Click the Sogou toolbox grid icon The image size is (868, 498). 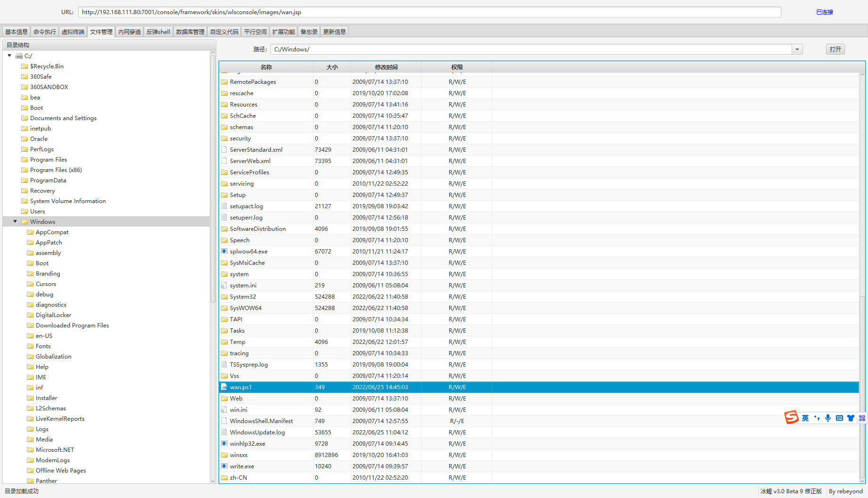click(x=862, y=418)
